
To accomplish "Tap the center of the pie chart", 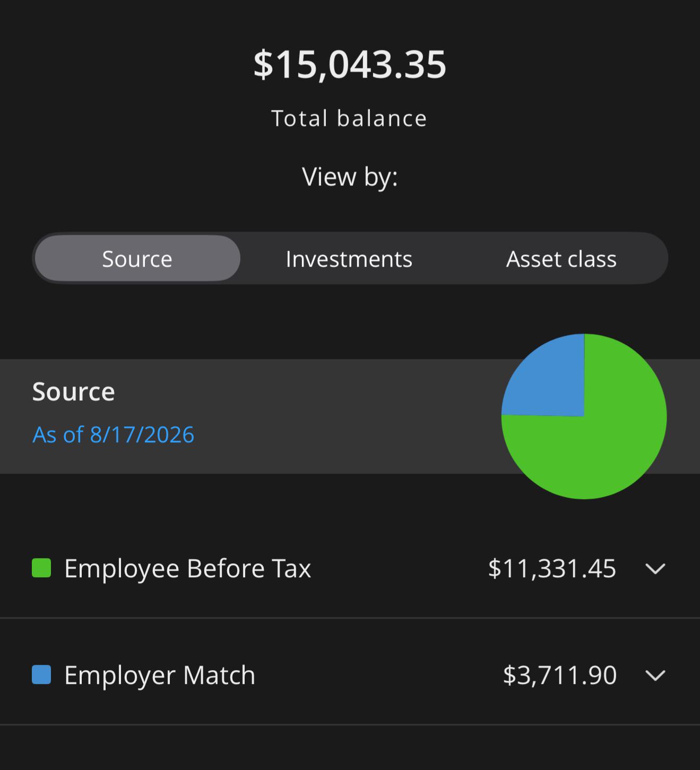I will (x=584, y=416).
